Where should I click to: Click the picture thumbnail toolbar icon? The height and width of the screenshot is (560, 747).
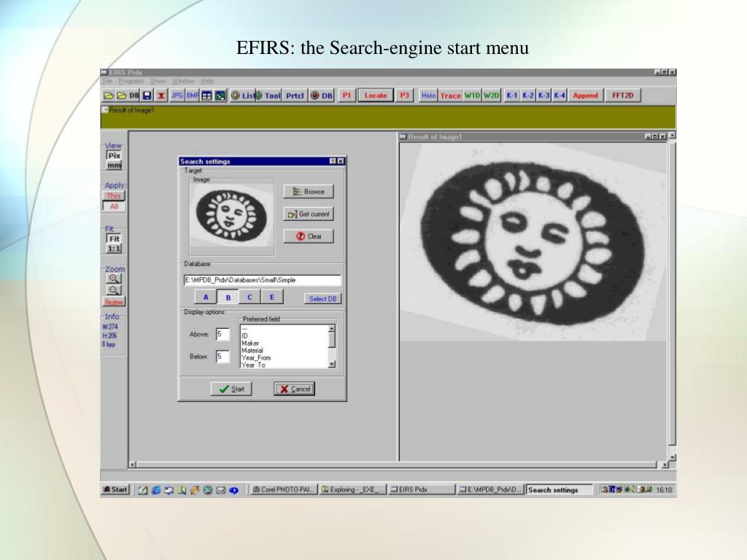pyautogui.click(x=220, y=96)
